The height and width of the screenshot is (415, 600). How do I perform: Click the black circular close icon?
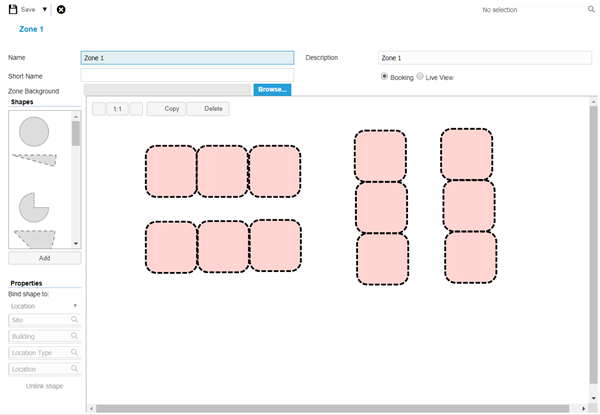click(x=61, y=9)
